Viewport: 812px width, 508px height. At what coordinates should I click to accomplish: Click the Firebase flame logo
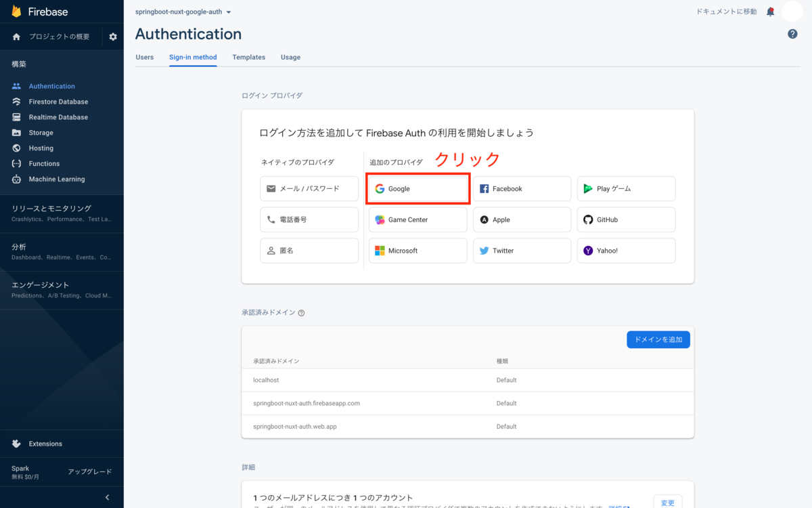tap(16, 12)
